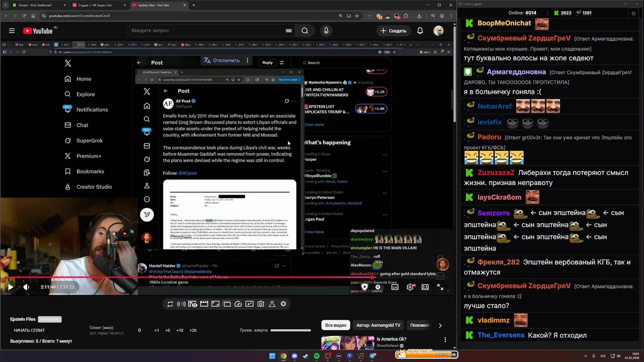This screenshot has width=644, height=362.
Task: Disable translation with the Отключить button
Action: pos(221,60)
